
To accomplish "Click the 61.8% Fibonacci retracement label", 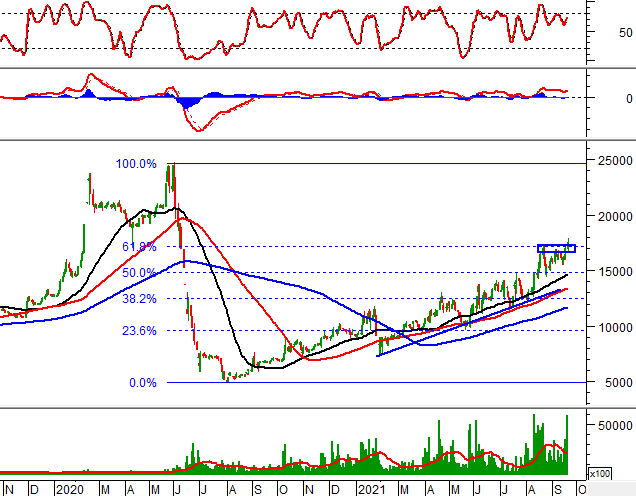I will (139, 247).
